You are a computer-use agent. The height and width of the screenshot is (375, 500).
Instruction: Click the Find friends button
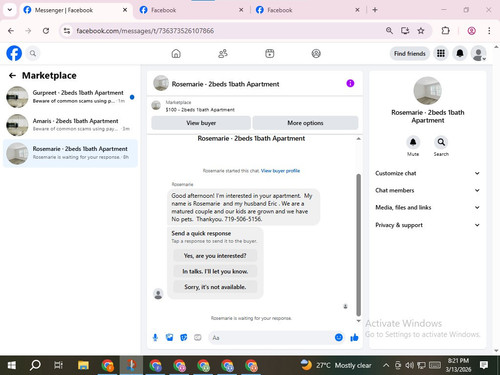(410, 53)
